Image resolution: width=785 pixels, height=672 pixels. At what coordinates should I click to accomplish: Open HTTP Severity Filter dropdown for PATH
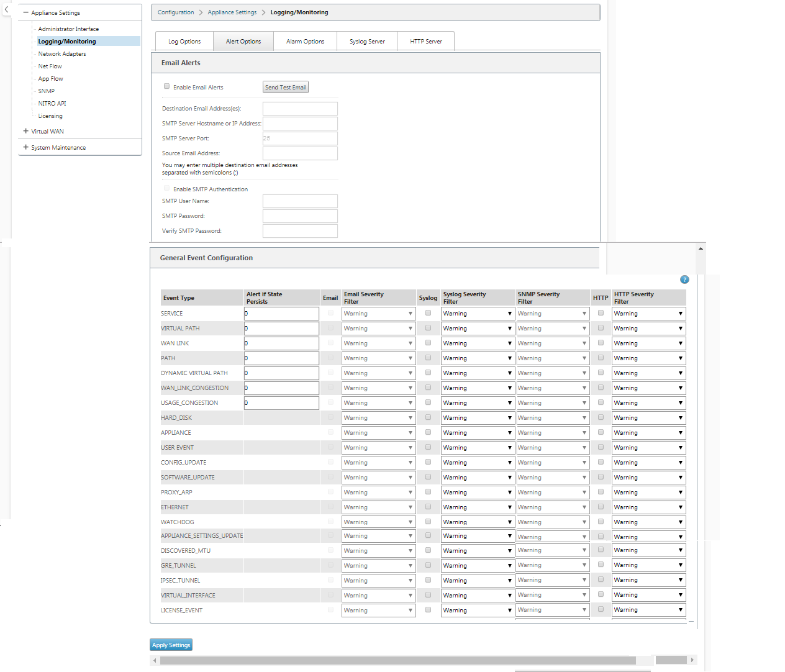[648, 358]
